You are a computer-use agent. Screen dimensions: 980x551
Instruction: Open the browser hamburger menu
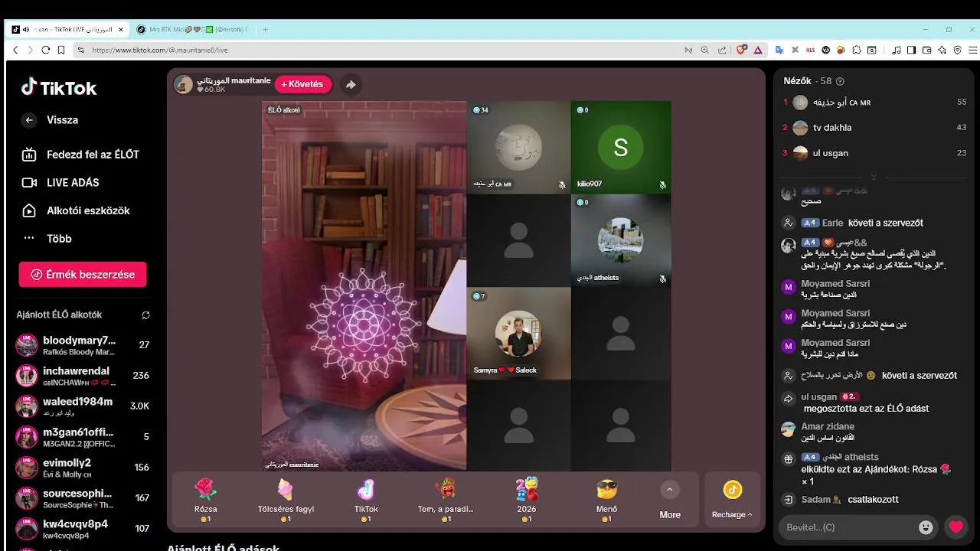pyautogui.click(x=971, y=50)
